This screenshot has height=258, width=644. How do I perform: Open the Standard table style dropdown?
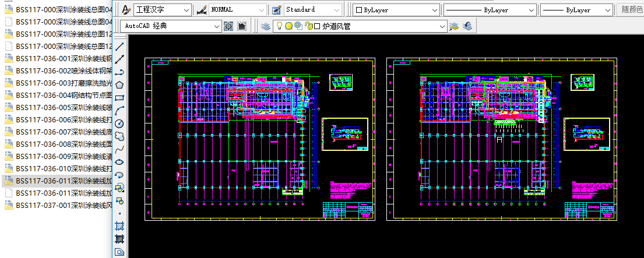[x=312, y=9]
